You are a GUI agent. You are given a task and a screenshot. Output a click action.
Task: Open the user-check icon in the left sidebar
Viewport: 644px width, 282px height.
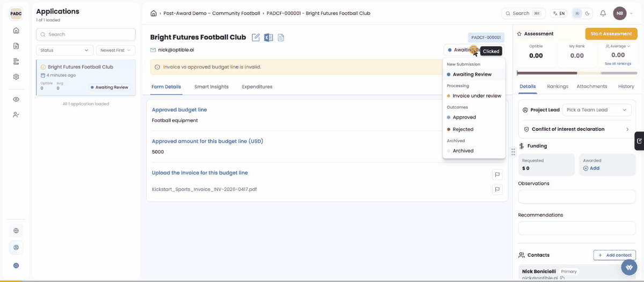click(16, 115)
